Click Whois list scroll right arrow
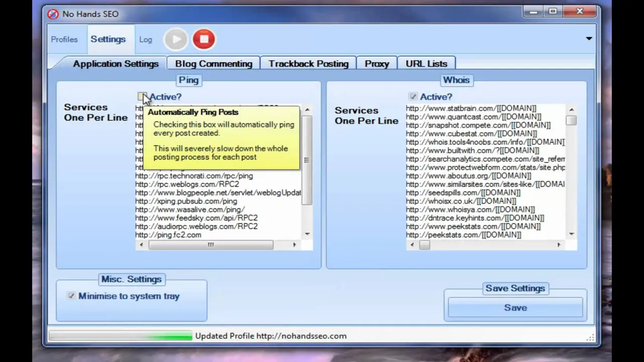This screenshot has width=644, height=362. [558, 245]
